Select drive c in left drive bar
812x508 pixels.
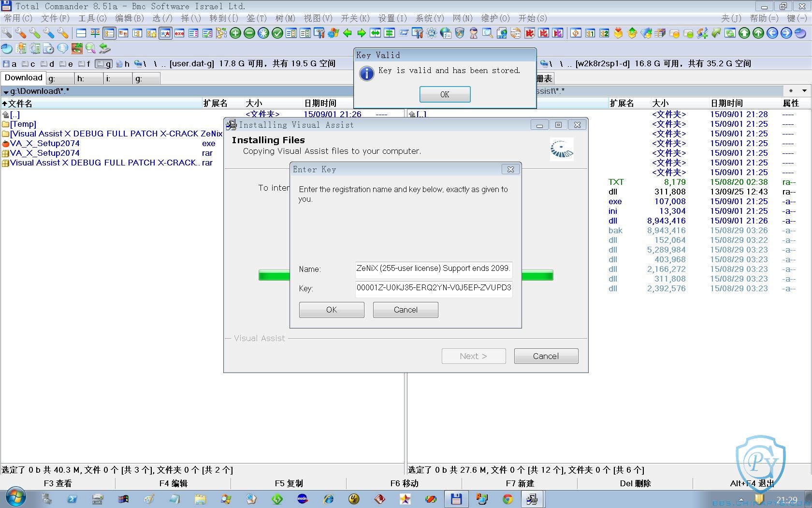point(28,64)
